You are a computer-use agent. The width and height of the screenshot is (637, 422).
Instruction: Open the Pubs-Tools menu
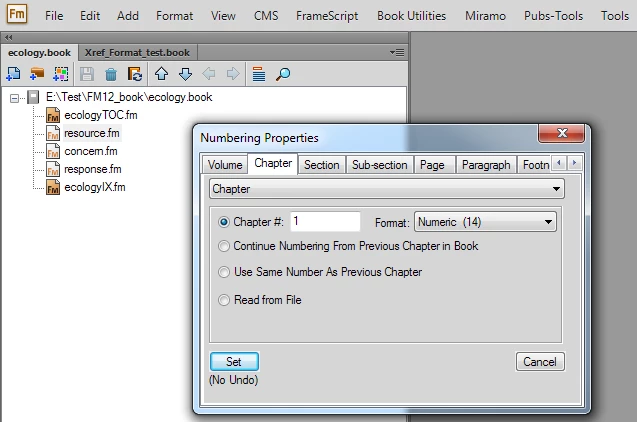coord(553,16)
